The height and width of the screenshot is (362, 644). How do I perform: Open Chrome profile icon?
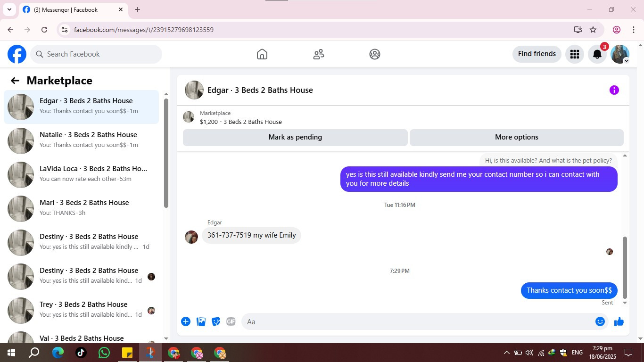(617, 30)
